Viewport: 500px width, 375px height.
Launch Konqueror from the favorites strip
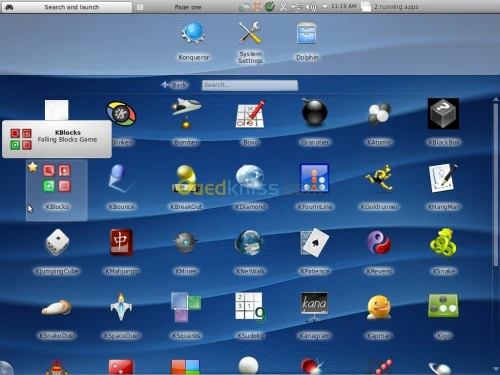click(194, 41)
